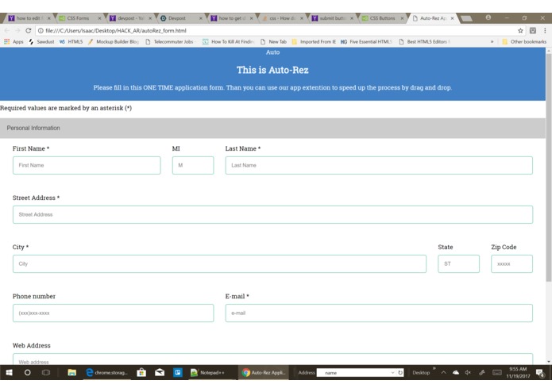The image size is (552, 392).
Task: Open the OneDrive cloud tray icon
Action: click(x=456, y=373)
